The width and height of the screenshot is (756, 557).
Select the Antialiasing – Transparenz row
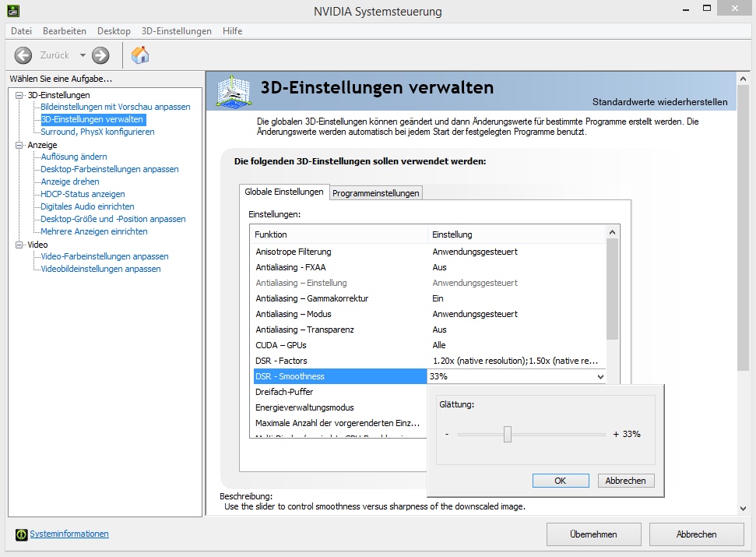point(429,330)
